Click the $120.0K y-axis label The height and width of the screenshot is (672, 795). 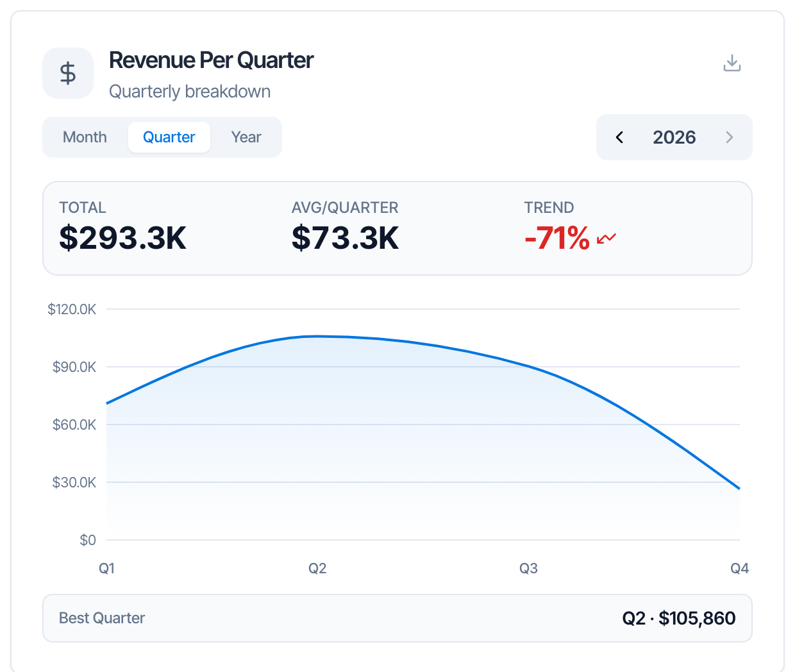pos(72,309)
